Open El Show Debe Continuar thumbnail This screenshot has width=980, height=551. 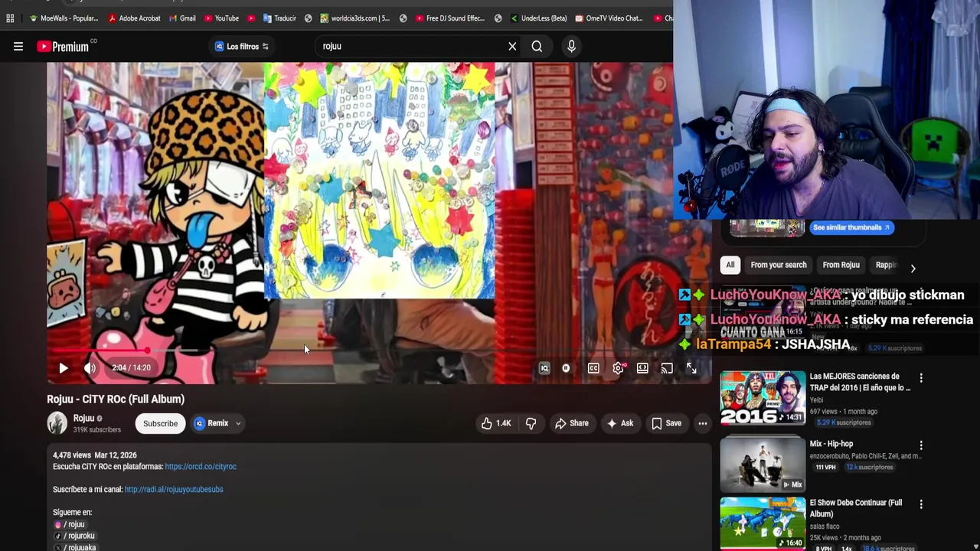point(763,523)
